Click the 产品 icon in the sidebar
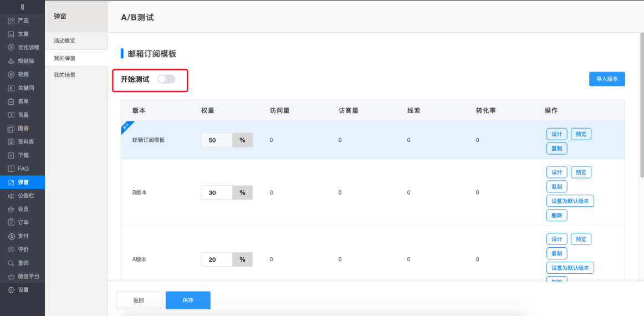The image size is (644, 316). 11,21
